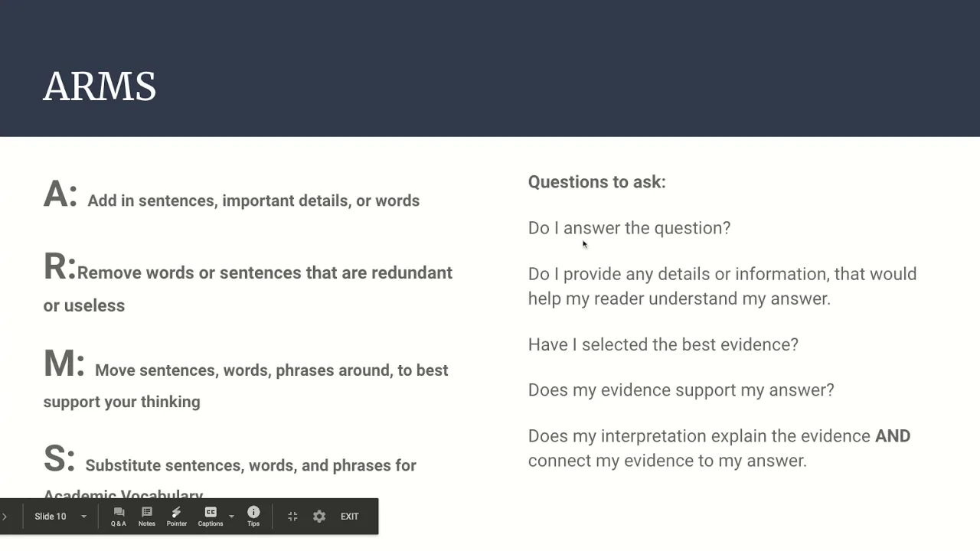
Task: Click the ARMS slide title
Action: click(x=100, y=86)
